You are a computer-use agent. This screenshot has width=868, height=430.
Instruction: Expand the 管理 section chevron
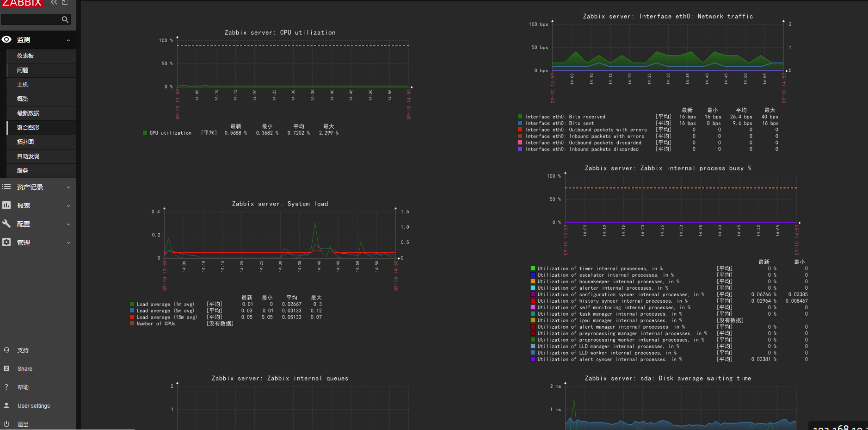[x=68, y=243]
